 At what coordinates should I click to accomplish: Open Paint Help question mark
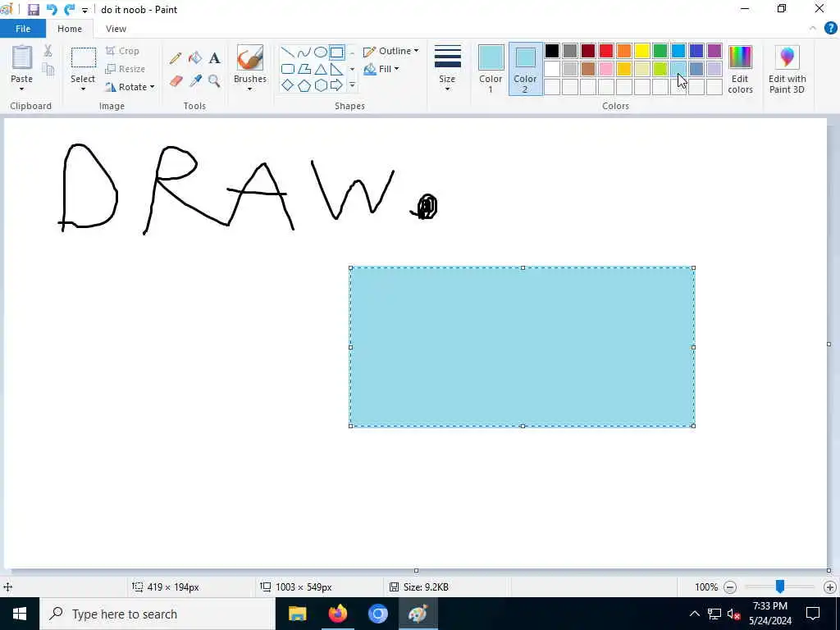click(x=830, y=29)
